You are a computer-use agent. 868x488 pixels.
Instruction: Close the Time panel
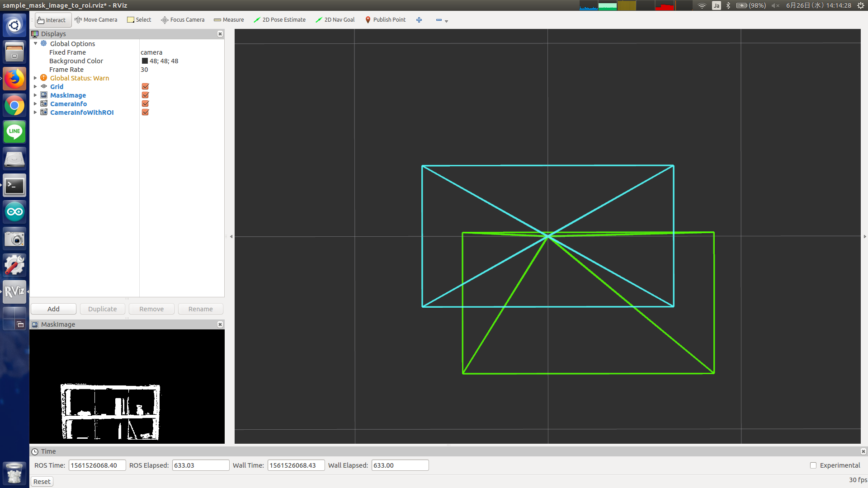(863, 451)
